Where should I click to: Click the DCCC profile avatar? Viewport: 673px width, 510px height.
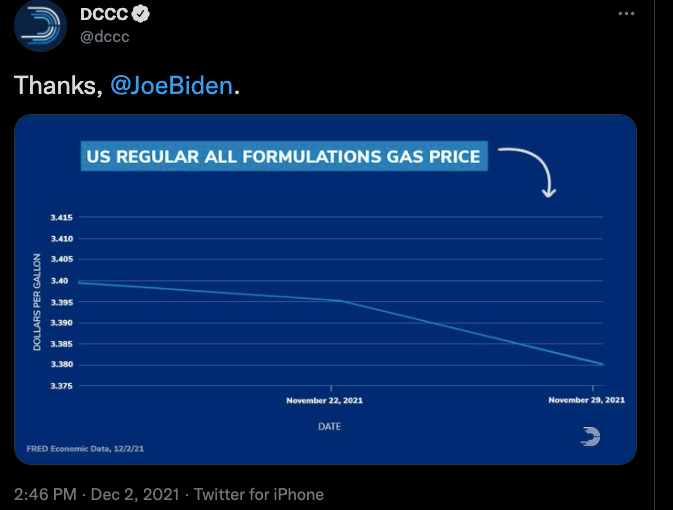pos(40,25)
